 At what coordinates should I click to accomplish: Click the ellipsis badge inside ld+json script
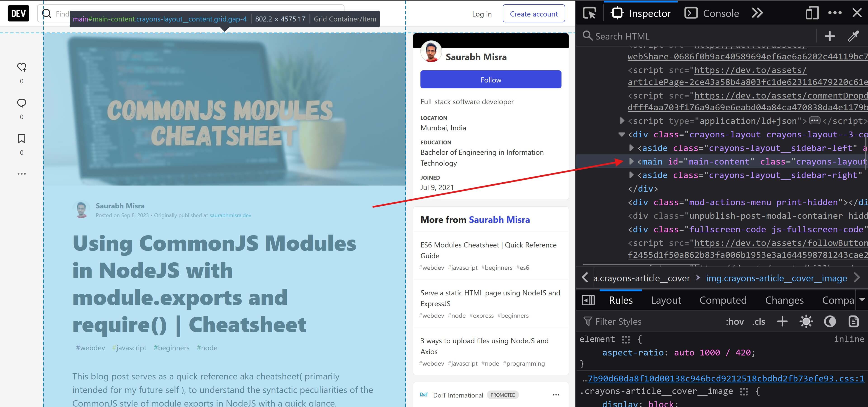815,120
